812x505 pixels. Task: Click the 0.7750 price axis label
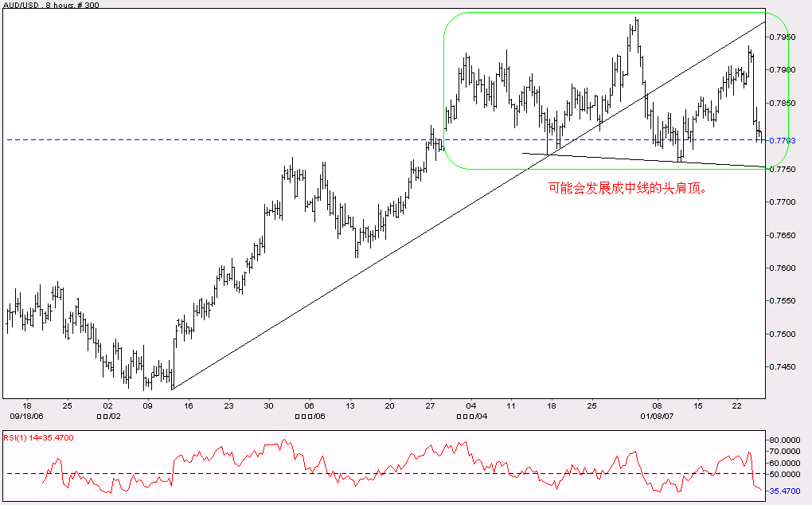click(x=782, y=170)
